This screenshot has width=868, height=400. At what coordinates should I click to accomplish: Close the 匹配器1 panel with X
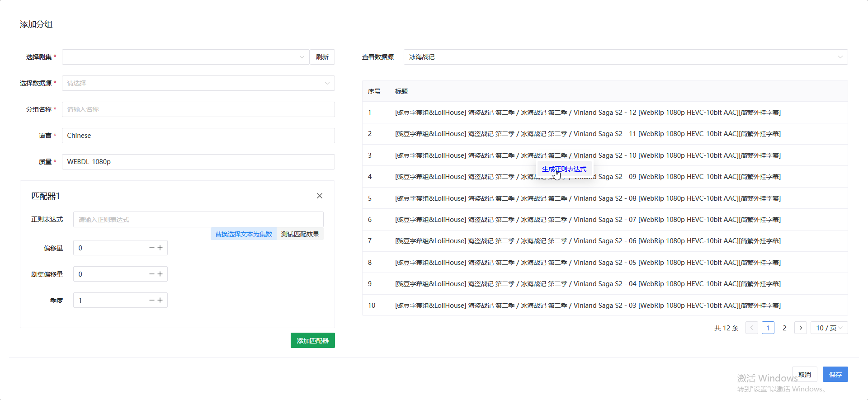tap(320, 196)
